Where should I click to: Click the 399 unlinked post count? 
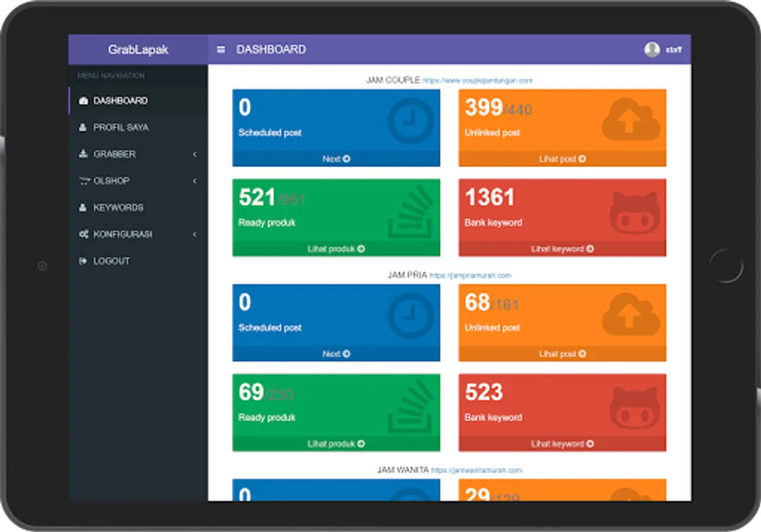(x=484, y=108)
